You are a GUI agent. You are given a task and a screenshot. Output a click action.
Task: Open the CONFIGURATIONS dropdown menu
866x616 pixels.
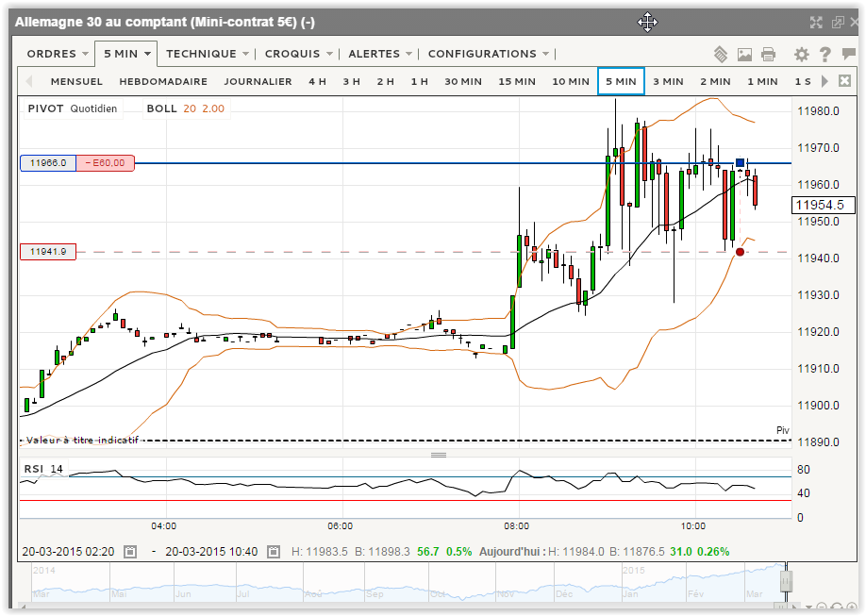(x=489, y=54)
